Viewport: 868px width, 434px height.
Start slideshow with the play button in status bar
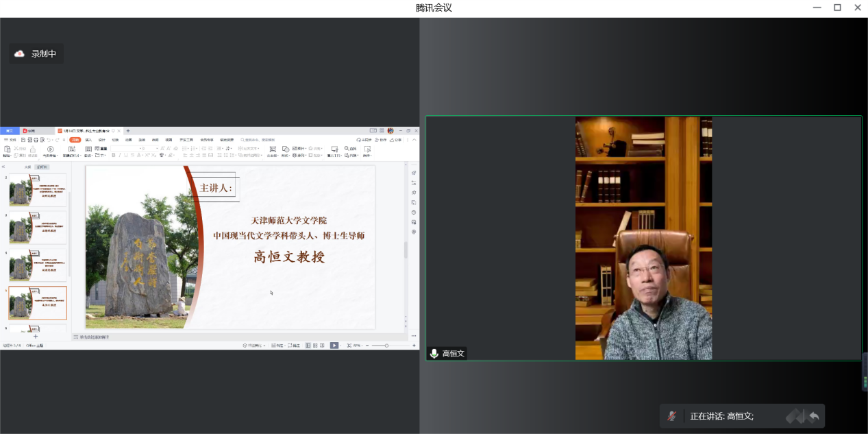[334, 346]
